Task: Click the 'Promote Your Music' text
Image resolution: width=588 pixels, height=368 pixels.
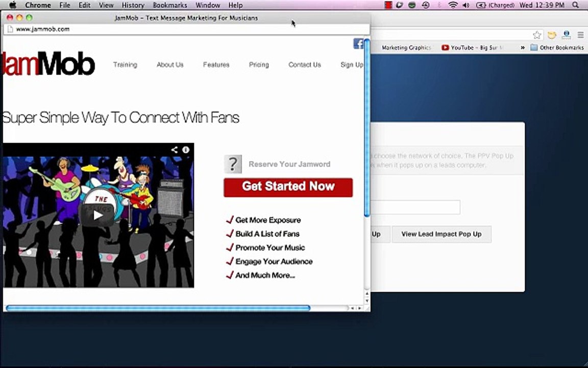Action: pos(270,248)
